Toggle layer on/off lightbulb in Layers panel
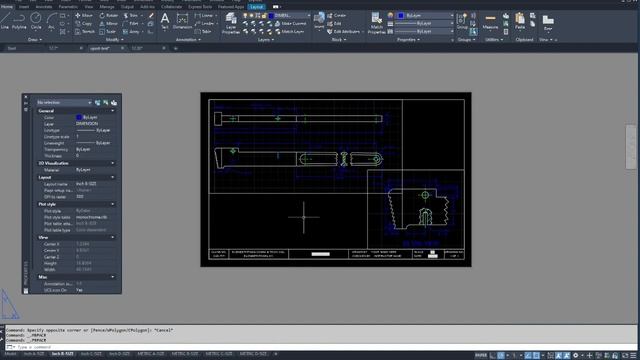 245,16
